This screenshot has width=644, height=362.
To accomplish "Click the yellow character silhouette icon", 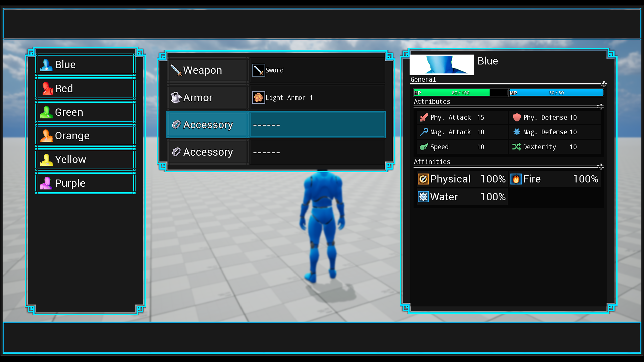I will click(x=47, y=160).
